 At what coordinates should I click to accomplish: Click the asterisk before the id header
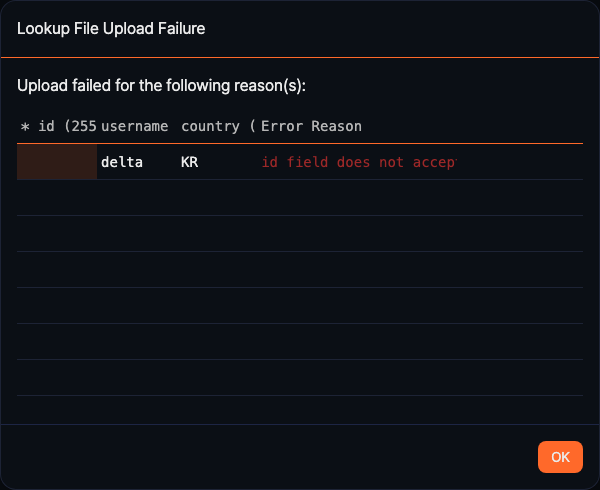(x=26, y=126)
